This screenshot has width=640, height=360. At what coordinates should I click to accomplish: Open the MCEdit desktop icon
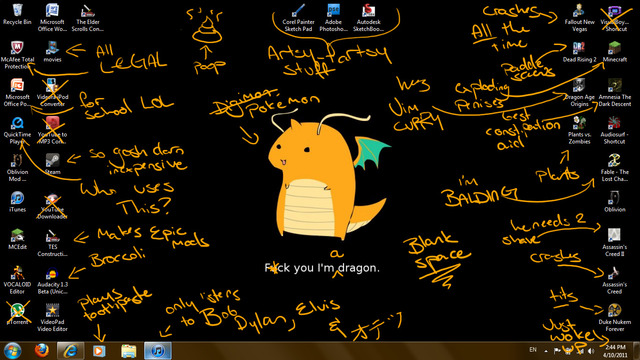tap(17, 239)
